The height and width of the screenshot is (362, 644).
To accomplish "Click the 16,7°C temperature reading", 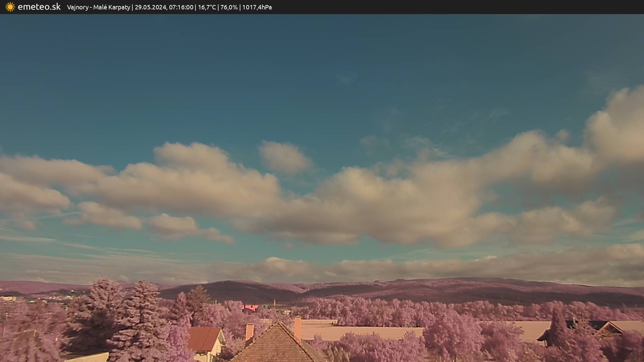I will click(x=207, y=7).
